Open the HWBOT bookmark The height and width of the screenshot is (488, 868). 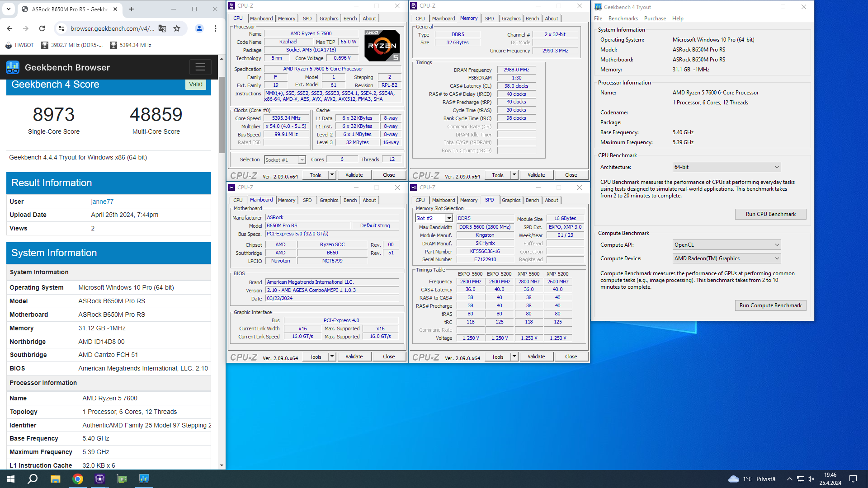click(x=19, y=45)
